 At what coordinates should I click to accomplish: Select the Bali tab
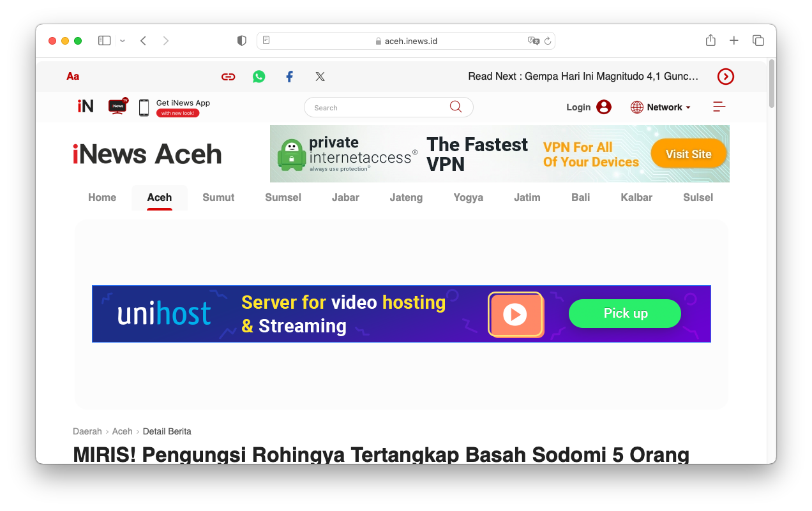click(581, 197)
